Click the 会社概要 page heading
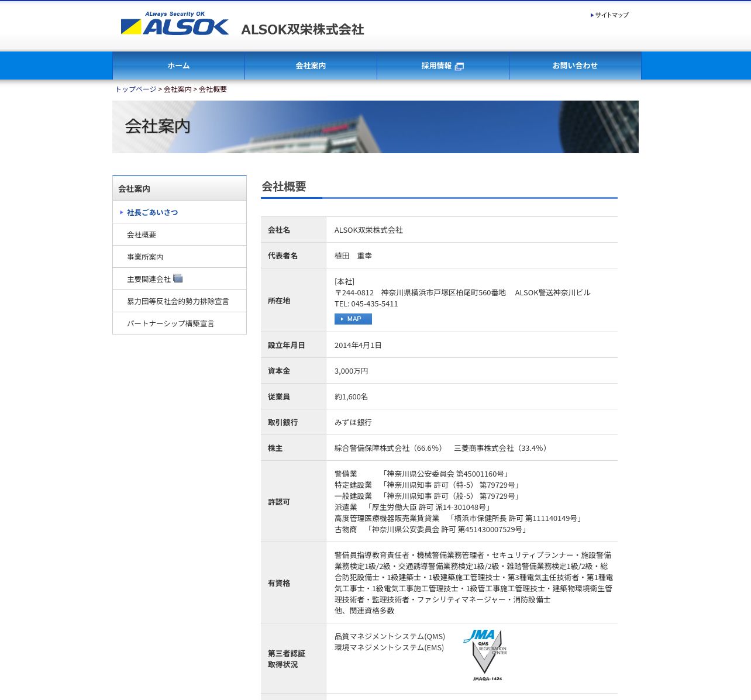This screenshot has width=751, height=700. point(284,187)
